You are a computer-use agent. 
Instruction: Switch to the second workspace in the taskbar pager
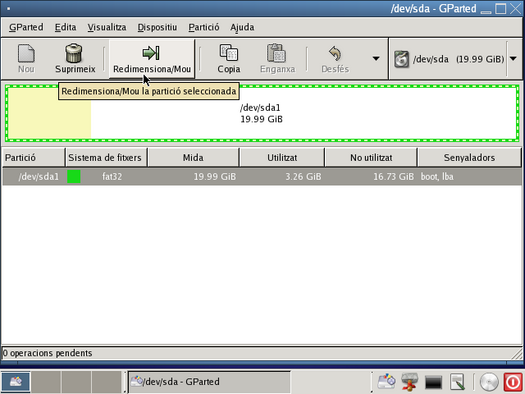[46, 382]
